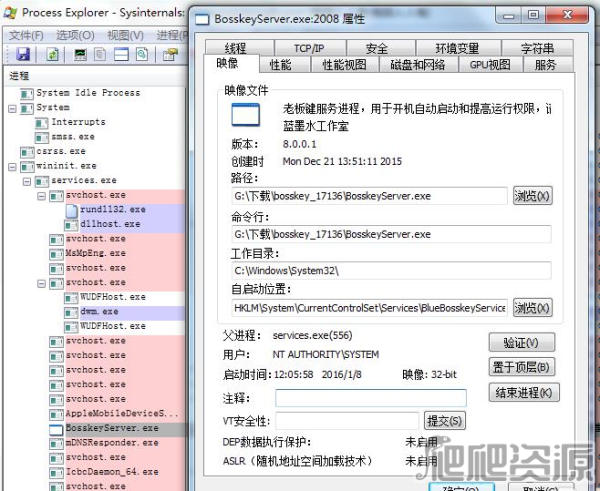600x491 pixels.
Task: Click the services.exe(556) parent process text
Action: pyautogui.click(x=312, y=336)
